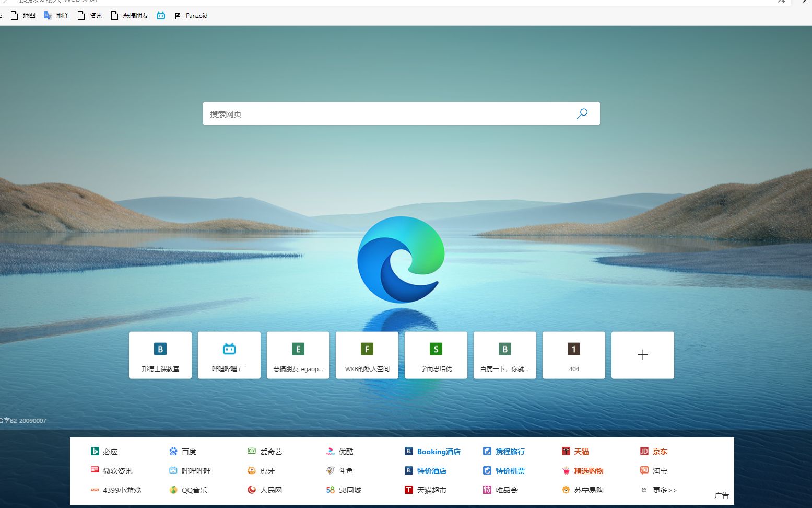
Task: Focus the 搜索网页 search box
Action: [x=401, y=113]
